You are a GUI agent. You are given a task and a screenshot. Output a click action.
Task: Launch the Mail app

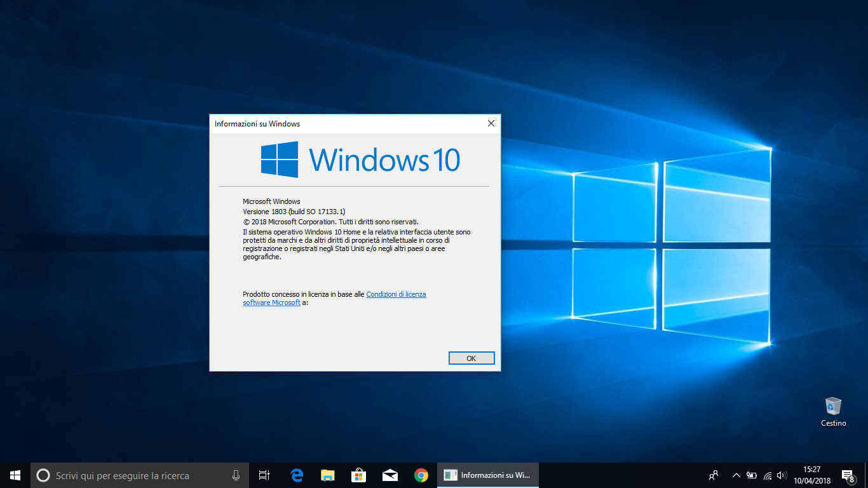[390, 475]
